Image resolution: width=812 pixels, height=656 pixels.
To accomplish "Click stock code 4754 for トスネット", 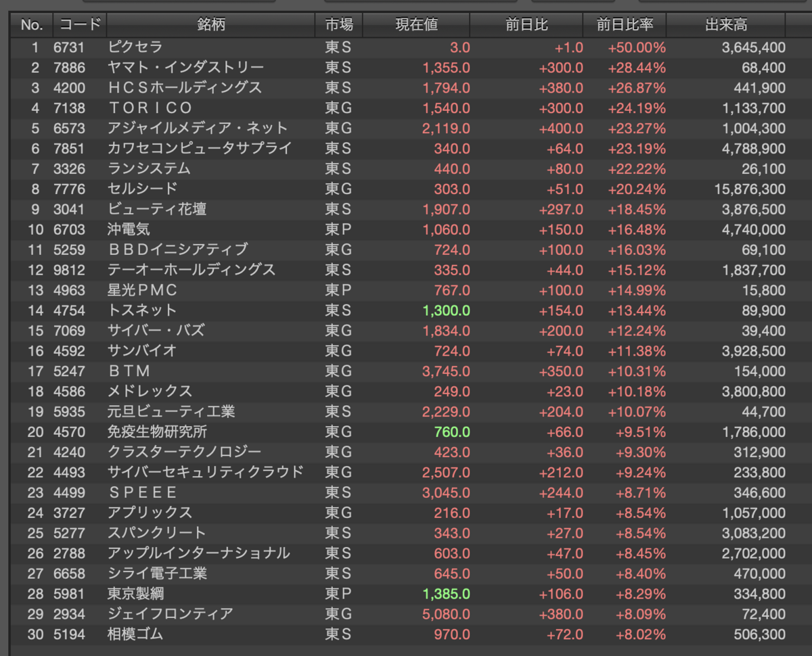I will click(x=70, y=310).
